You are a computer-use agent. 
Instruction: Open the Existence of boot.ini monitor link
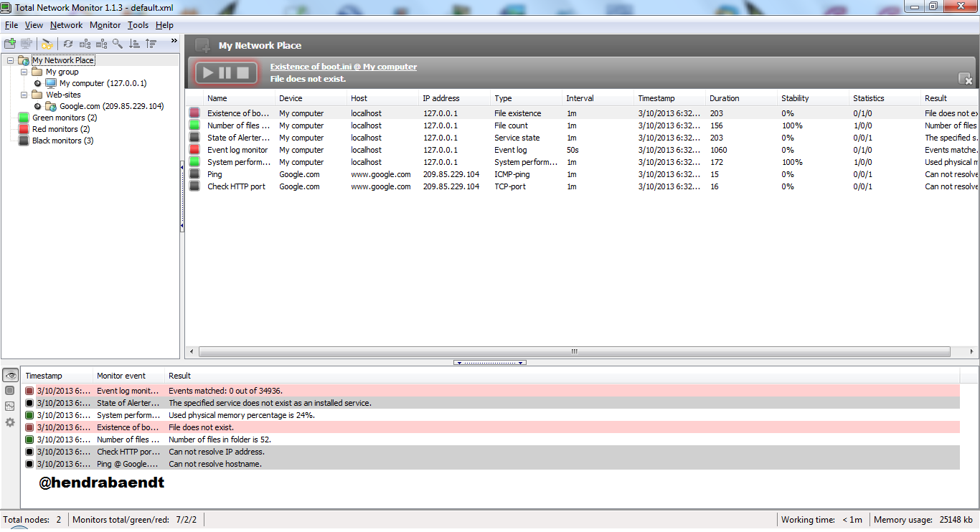[342, 66]
